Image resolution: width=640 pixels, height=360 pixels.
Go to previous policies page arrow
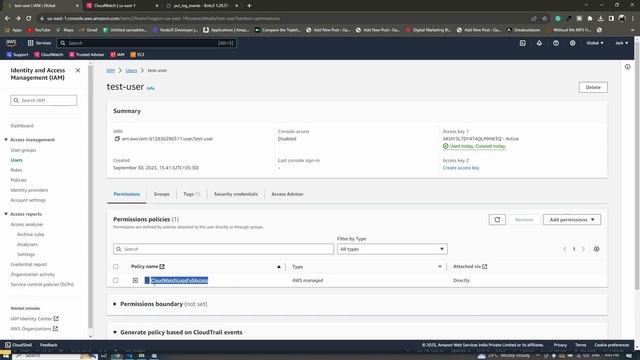564,249
